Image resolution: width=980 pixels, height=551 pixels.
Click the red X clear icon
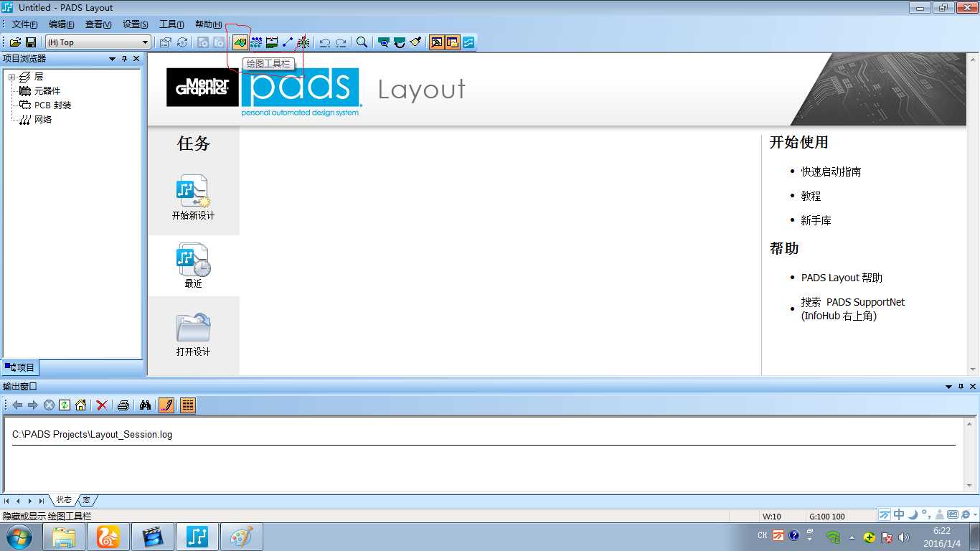click(102, 405)
